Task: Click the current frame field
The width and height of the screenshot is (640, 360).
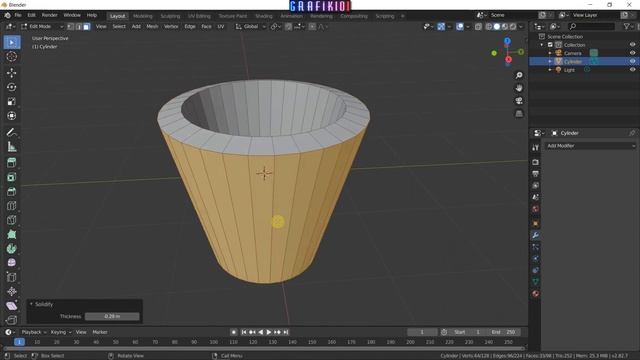Action: pyautogui.click(x=422, y=332)
